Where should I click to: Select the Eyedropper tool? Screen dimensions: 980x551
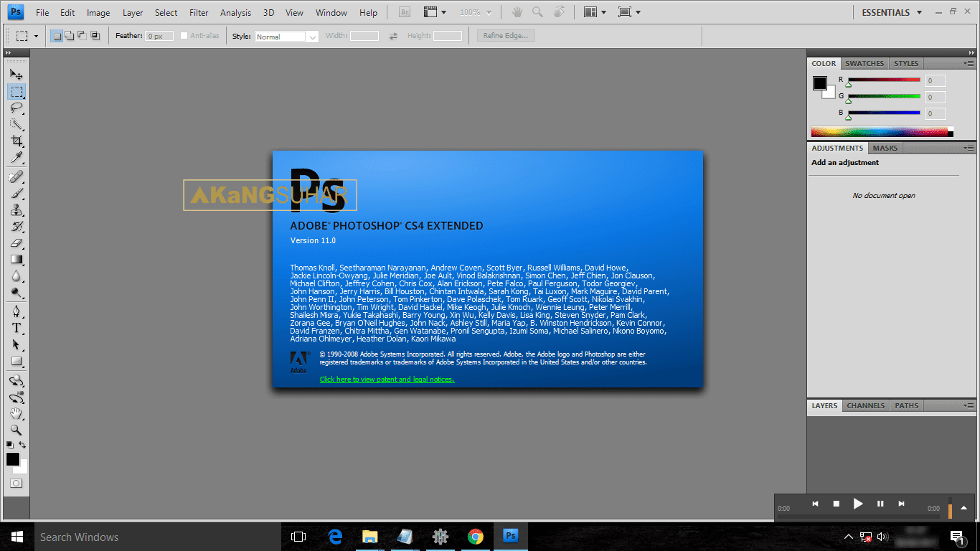tap(16, 158)
